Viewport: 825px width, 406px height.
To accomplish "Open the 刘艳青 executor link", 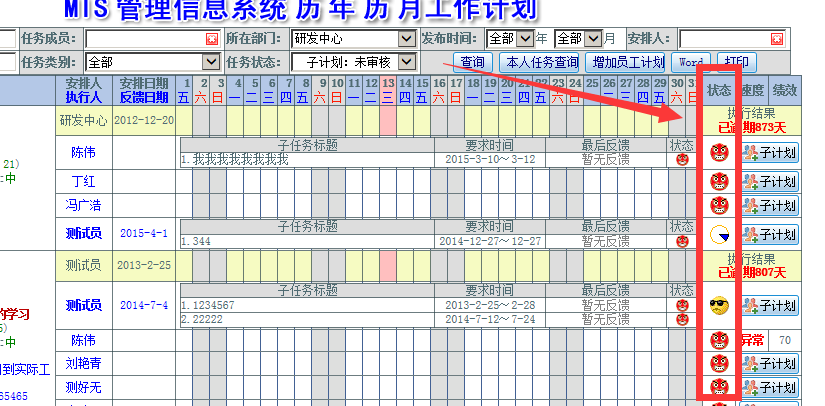I will coord(84,363).
